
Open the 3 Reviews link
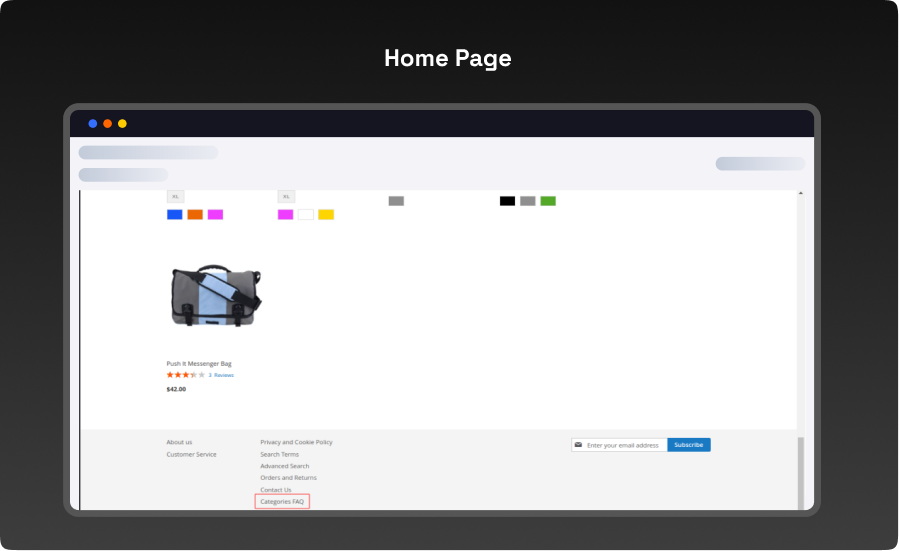(x=221, y=375)
